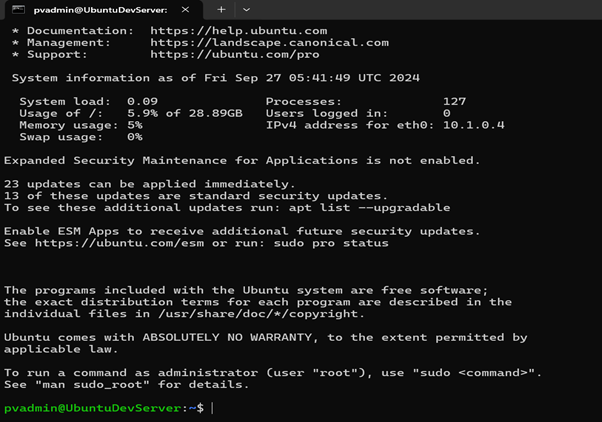Click the IPv4 address 10.1.0.4
Viewport: 602px width, 422px height.
click(x=473, y=125)
